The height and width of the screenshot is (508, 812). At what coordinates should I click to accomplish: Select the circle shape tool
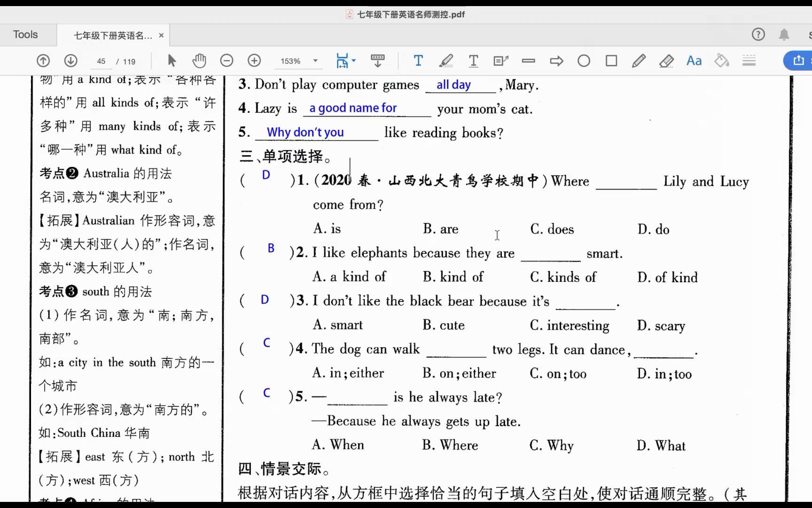pos(584,61)
